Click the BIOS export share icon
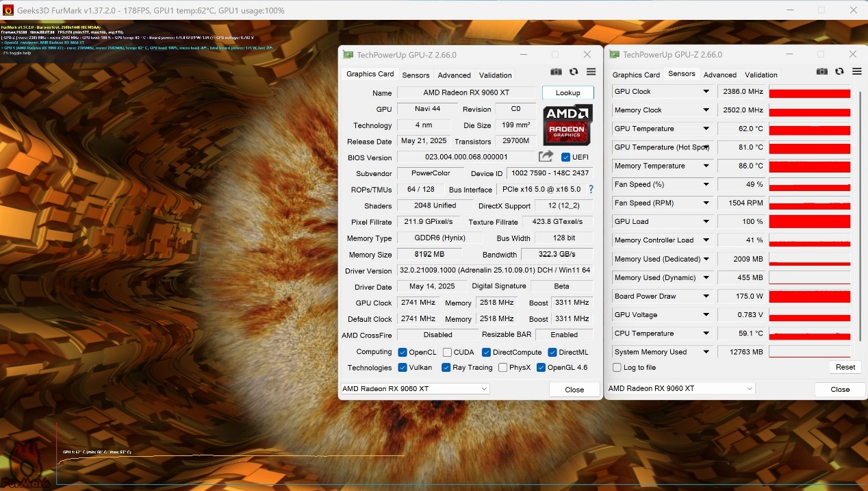The height and width of the screenshot is (491, 868). tap(546, 157)
